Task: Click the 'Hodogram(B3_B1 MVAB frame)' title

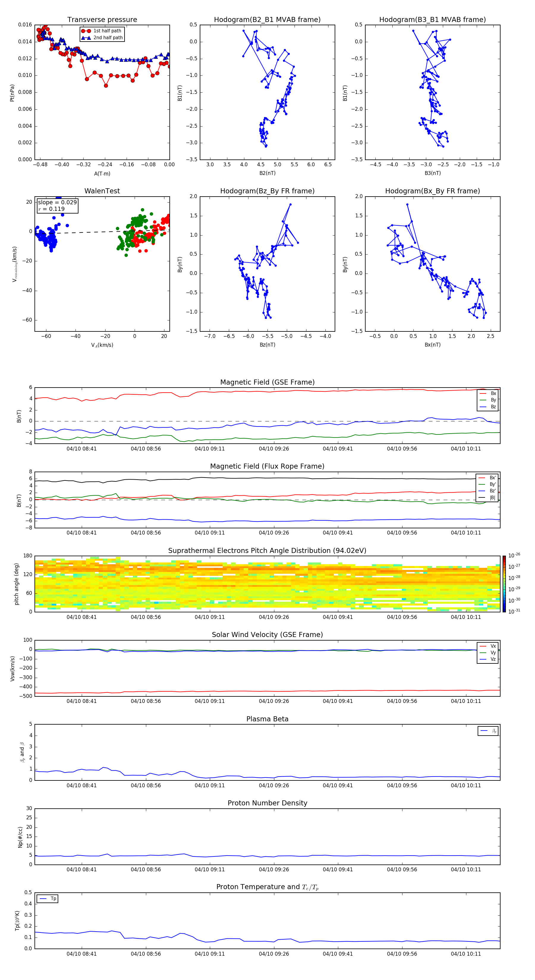Action: coord(432,20)
